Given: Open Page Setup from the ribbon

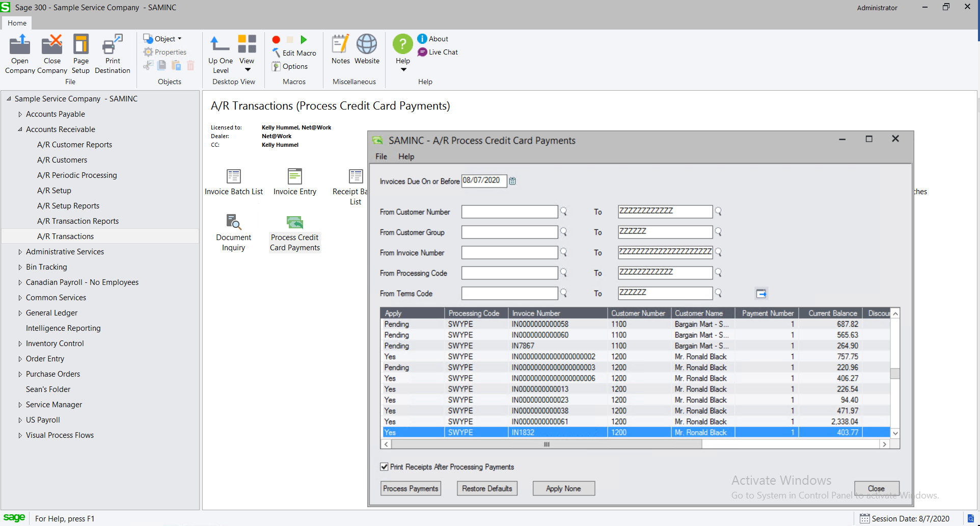Looking at the screenshot, I should (80, 54).
